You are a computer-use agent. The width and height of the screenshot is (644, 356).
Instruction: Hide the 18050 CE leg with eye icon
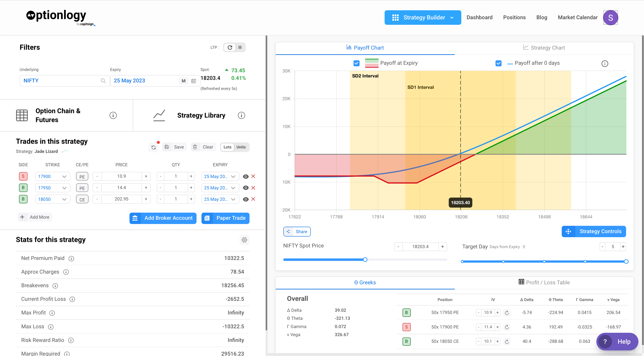tap(246, 199)
